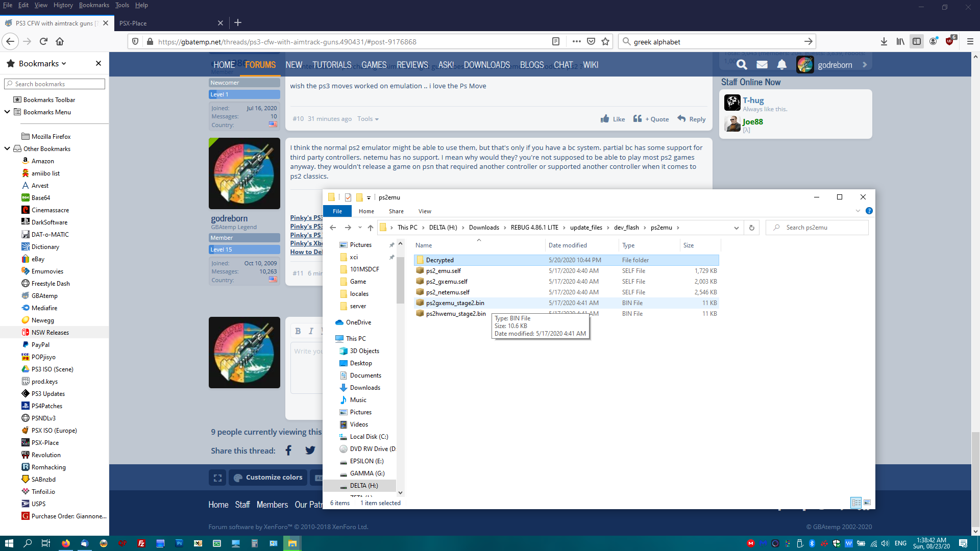Click Customize colors button
This screenshot has height=551, width=980.
(x=268, y=478)
